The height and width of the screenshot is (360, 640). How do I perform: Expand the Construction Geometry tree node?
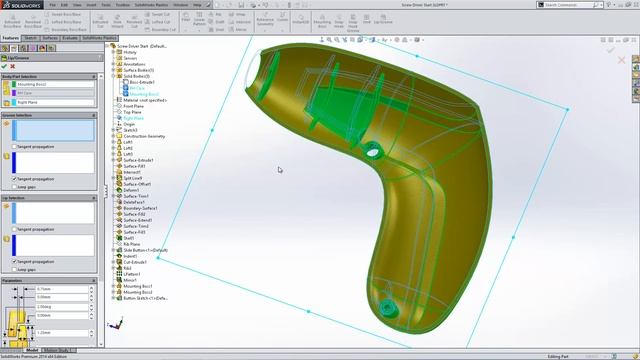113,136
